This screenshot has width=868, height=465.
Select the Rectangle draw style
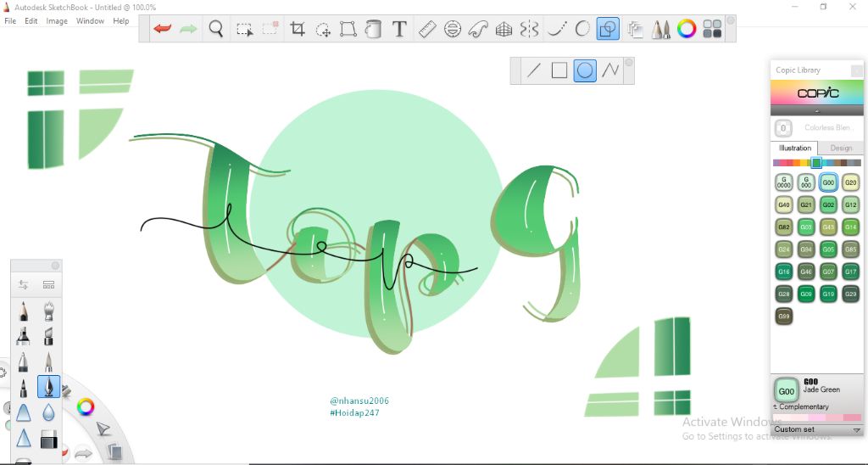point(559,70)
